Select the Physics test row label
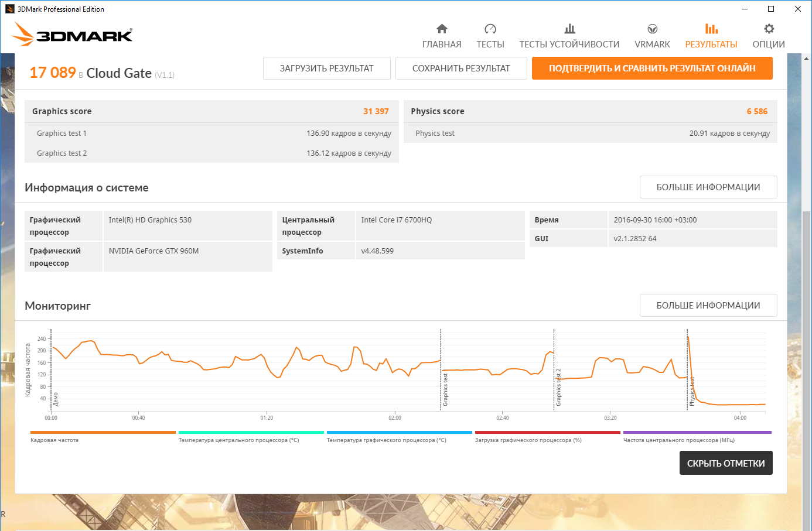The height and width of the screenshot is (531, 812). point(435,133)
